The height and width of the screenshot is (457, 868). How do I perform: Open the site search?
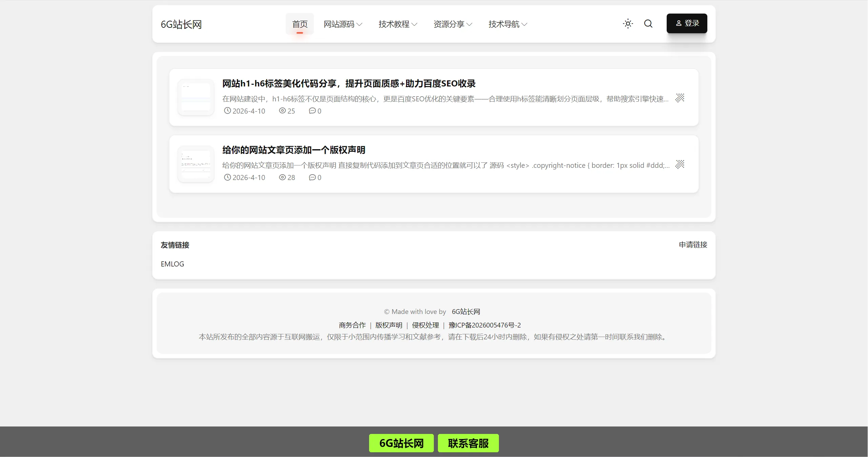[648, 24]
